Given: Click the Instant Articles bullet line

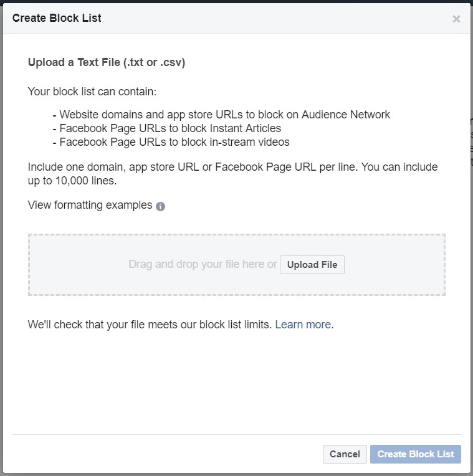Looking at the screenshot, I should tap(167, 128).
